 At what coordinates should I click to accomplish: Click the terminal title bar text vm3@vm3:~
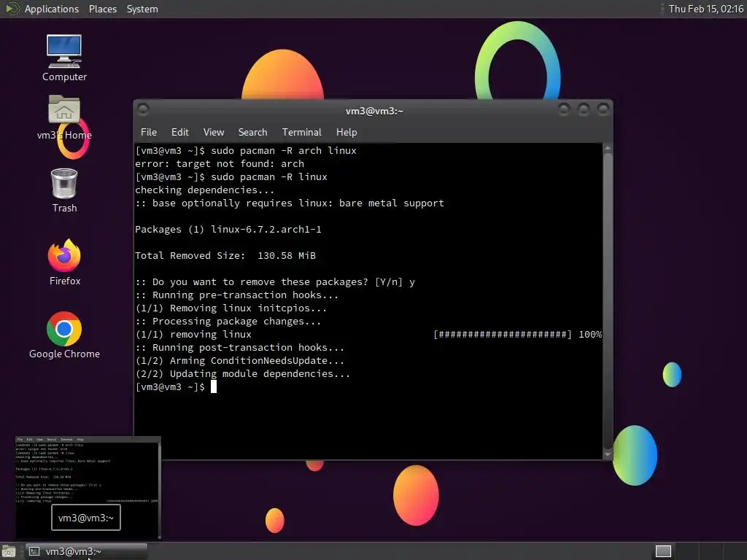374,111
